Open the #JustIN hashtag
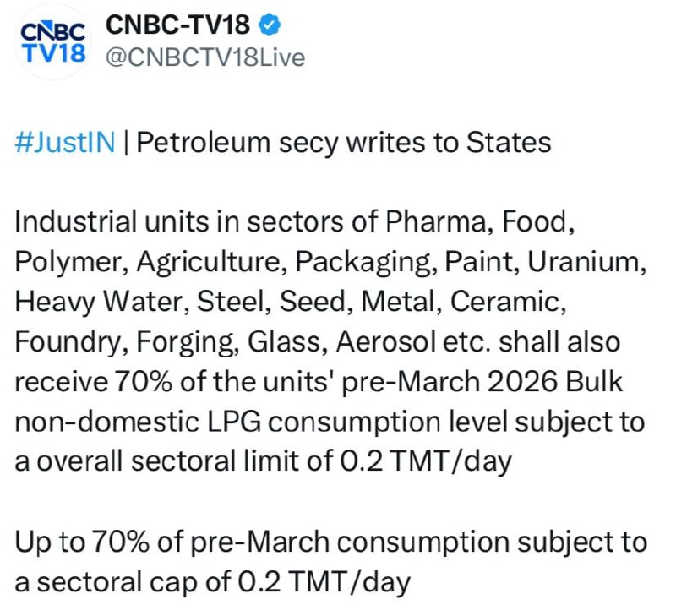The width and height of the screenshot is (676, 616). [x=64, y=142]
